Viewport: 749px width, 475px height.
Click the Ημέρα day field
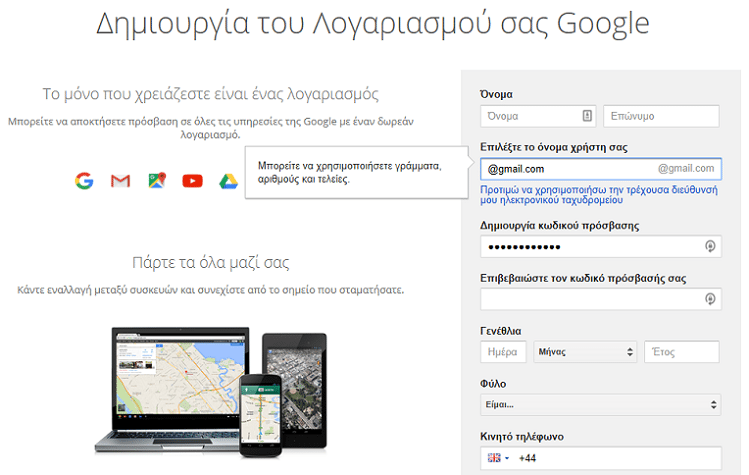pyautogui.click(x=503, y=352)
